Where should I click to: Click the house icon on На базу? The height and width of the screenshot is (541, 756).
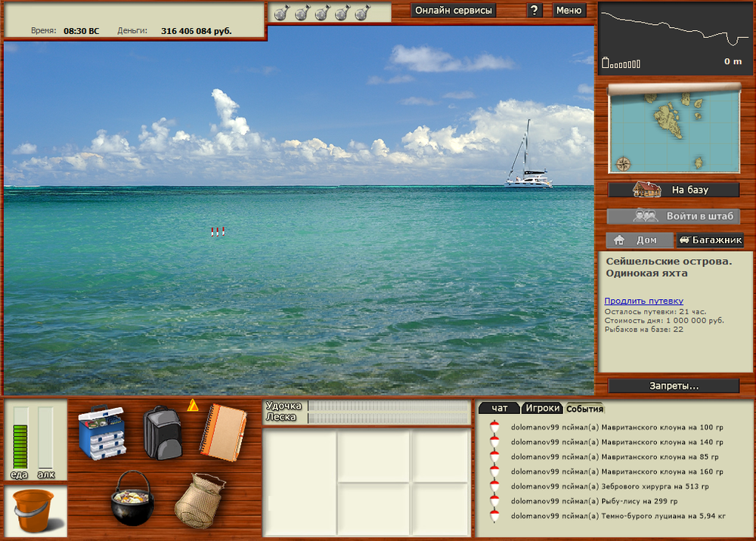(x=646, y=190)
